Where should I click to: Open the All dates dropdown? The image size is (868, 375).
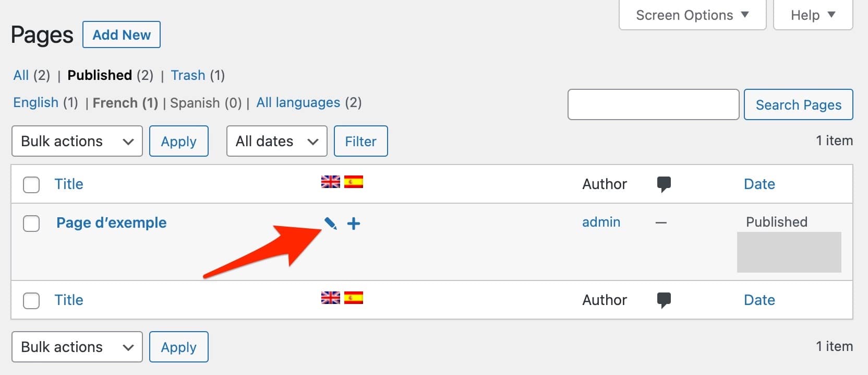point(276,141)
